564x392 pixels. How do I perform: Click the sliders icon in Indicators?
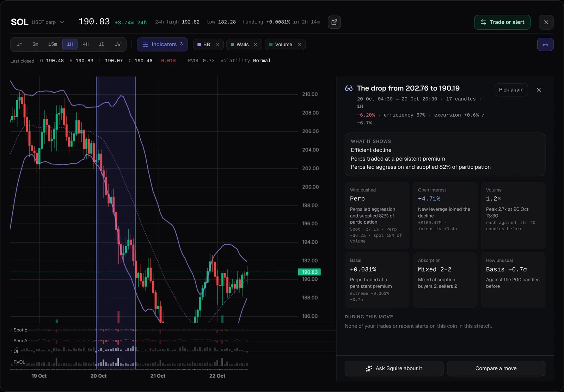point(145,45)
